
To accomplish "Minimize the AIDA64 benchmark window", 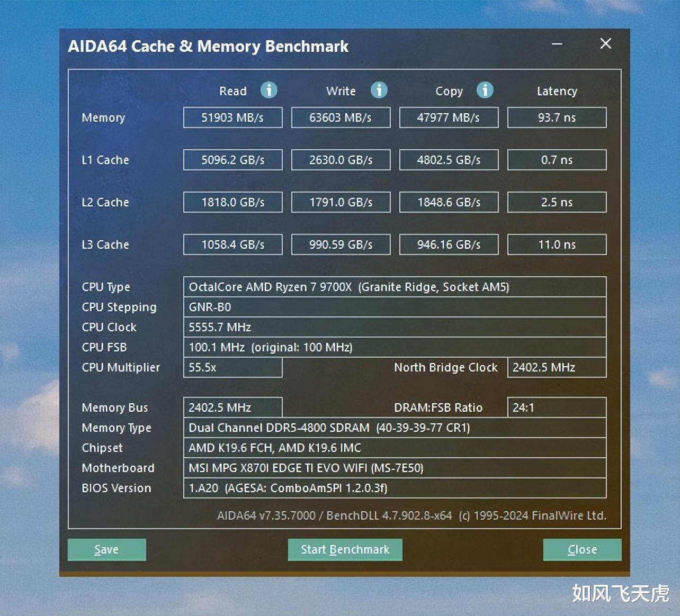I will click(557, 44).
